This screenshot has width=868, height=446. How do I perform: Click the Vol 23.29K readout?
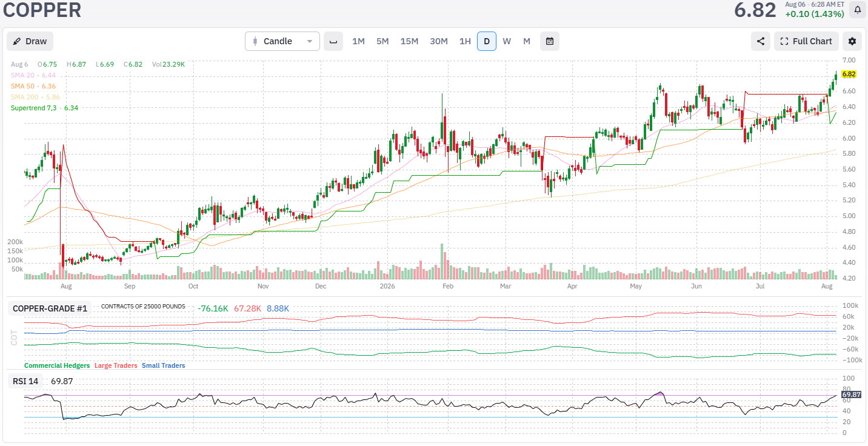click(169, 64)
